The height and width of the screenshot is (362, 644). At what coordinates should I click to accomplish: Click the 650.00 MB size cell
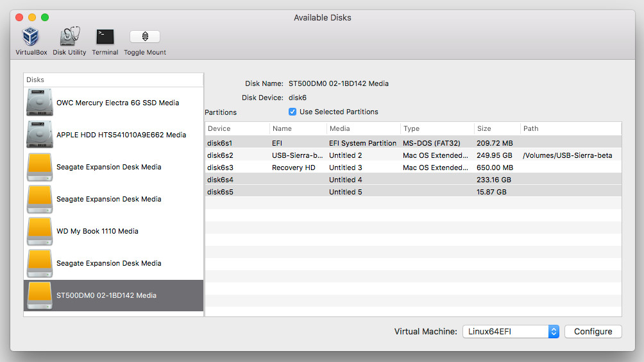click(x=495, y=168)
